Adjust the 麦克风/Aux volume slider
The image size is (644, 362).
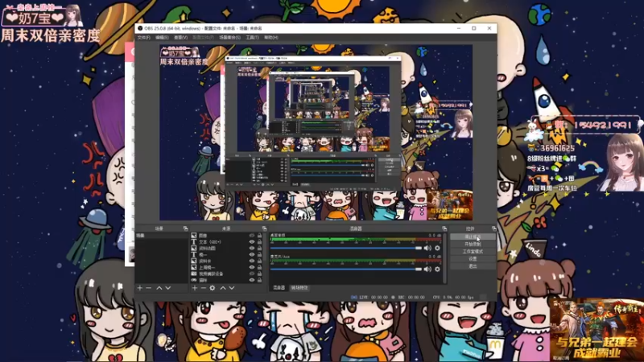[x=346, y=269]
